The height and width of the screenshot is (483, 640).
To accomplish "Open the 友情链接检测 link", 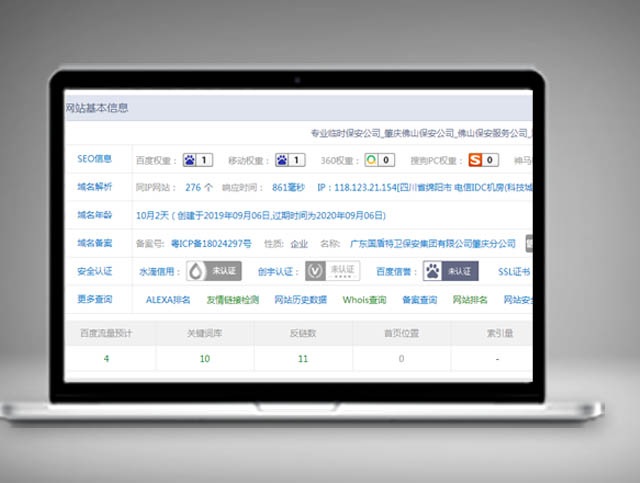I will pyautogui.click(x=232, y=299).
